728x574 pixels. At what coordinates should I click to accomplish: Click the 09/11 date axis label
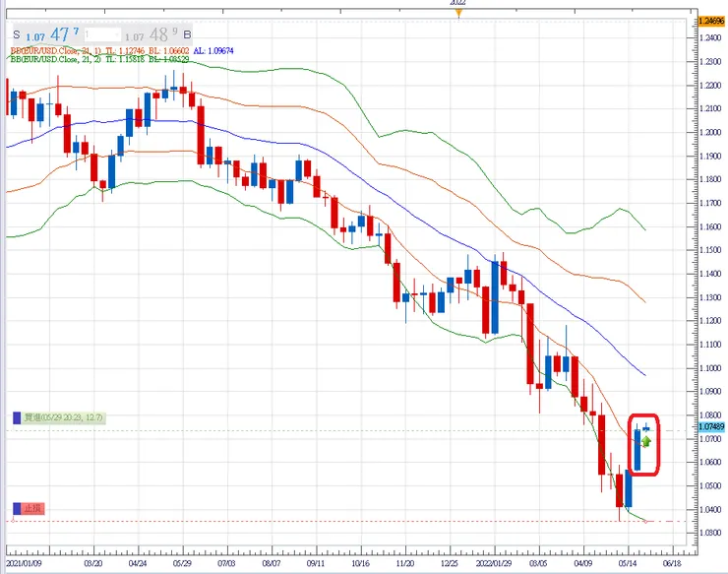click(316, 563)
